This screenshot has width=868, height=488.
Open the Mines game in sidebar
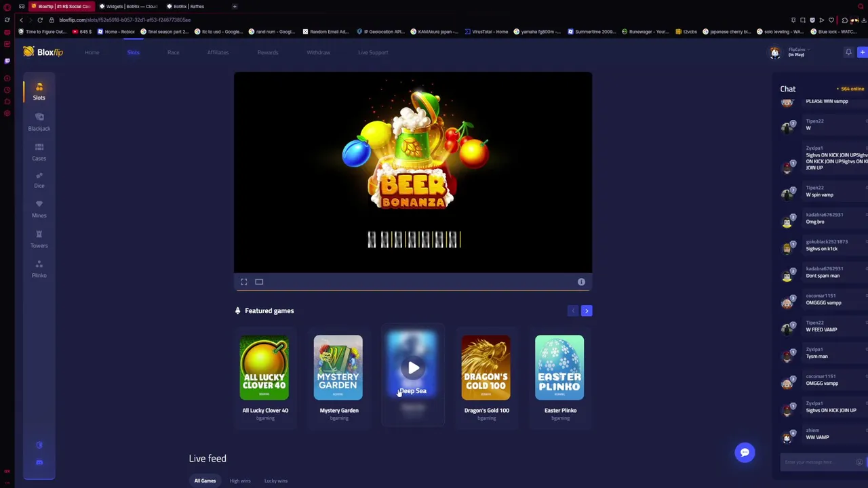click(x=39, y=209)
